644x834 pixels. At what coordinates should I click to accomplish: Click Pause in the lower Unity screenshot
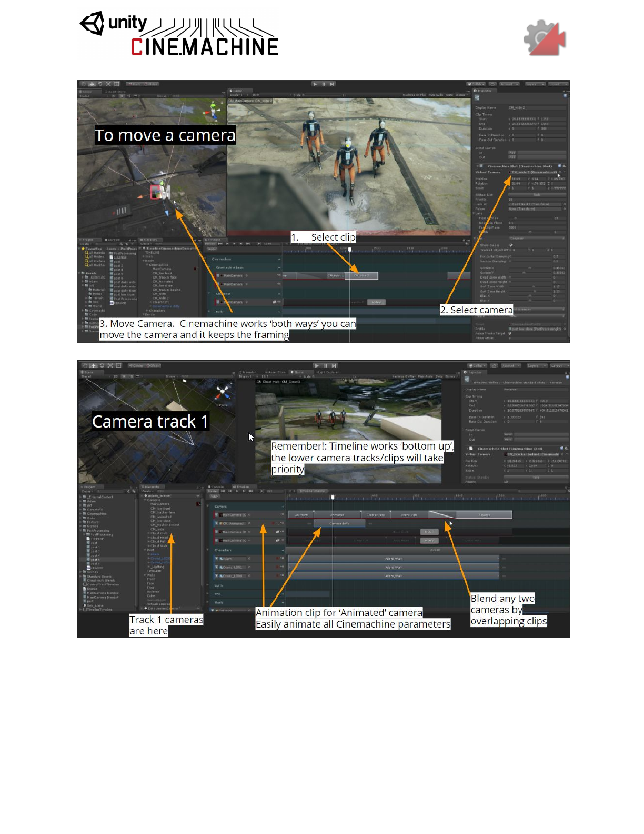325,365
